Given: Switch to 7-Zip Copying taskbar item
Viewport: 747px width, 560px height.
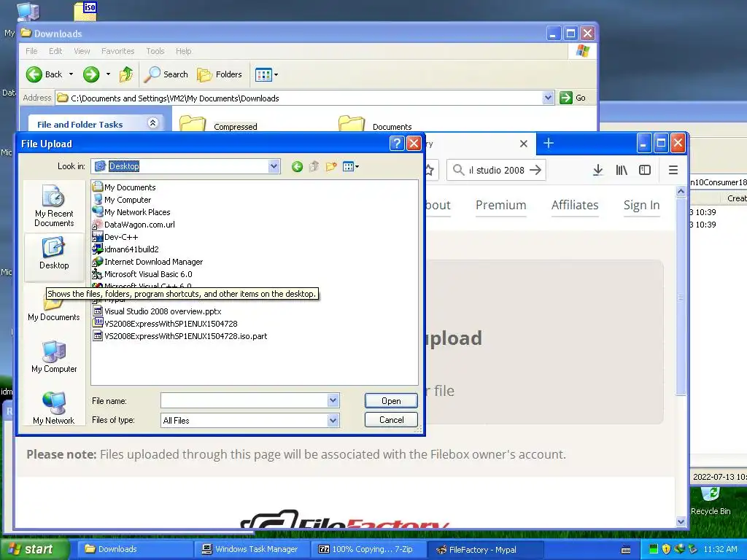Looking at the screenshot, I should 368,550.
